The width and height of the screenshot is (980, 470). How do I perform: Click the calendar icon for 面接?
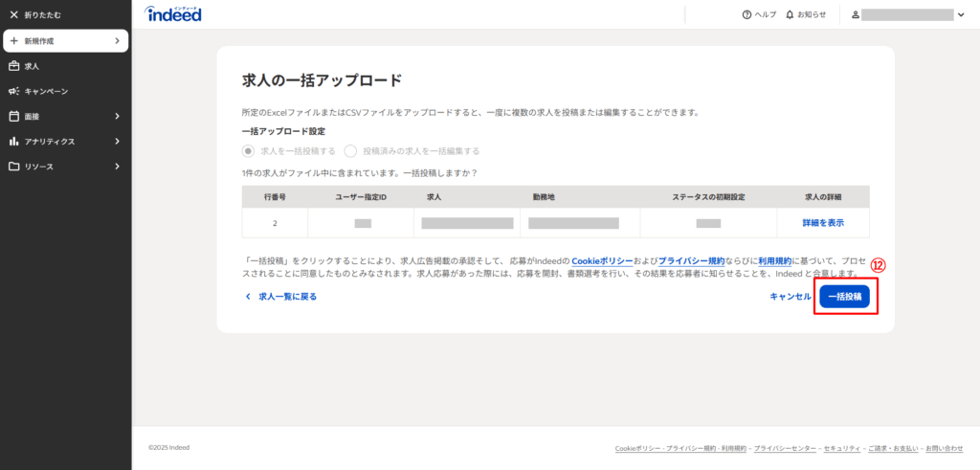pos(13,116)
